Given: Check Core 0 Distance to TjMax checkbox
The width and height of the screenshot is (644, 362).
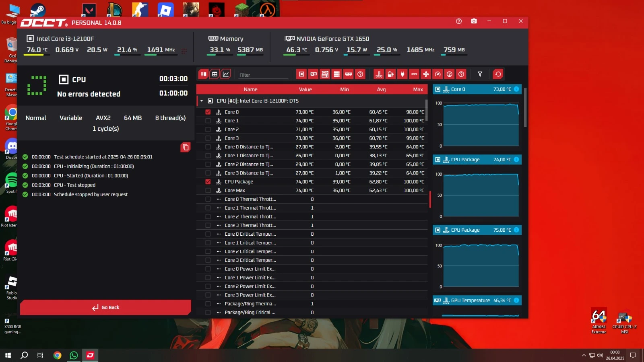Looking at the screenshot, I should point(208,147).
